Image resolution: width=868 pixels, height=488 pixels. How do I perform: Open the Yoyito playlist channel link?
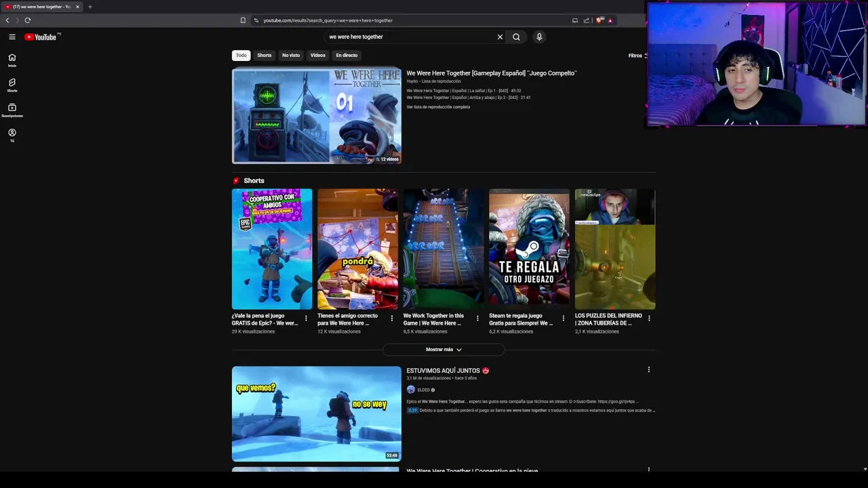tap(412, 81)
